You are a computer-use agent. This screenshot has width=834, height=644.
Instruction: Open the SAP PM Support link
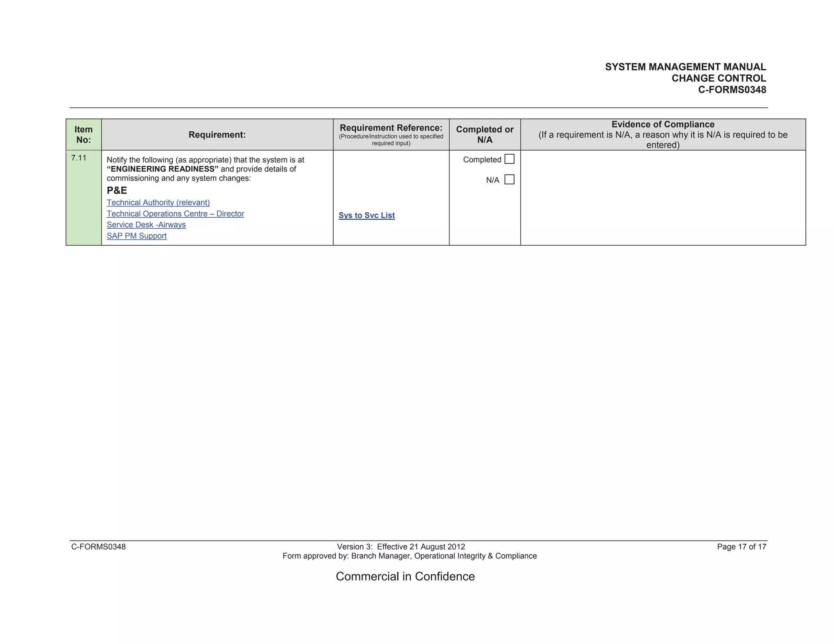pyautogui.click(x=136, y=236)
